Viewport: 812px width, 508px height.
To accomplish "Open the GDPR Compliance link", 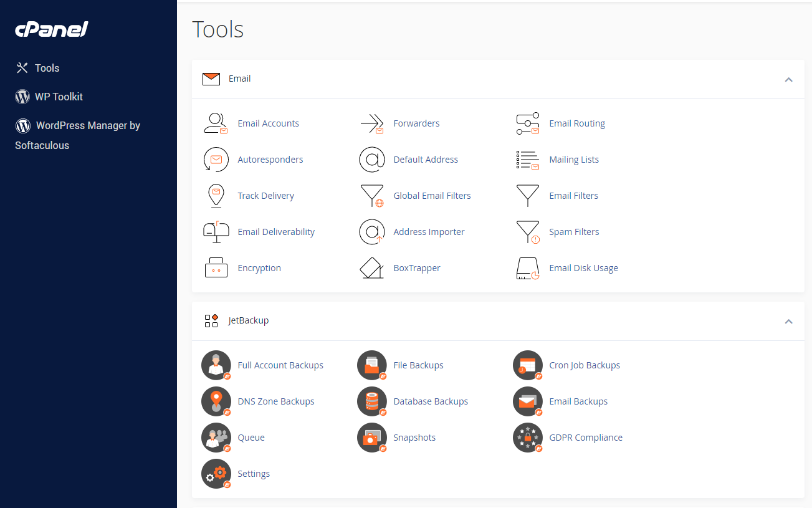I will 586,438.
